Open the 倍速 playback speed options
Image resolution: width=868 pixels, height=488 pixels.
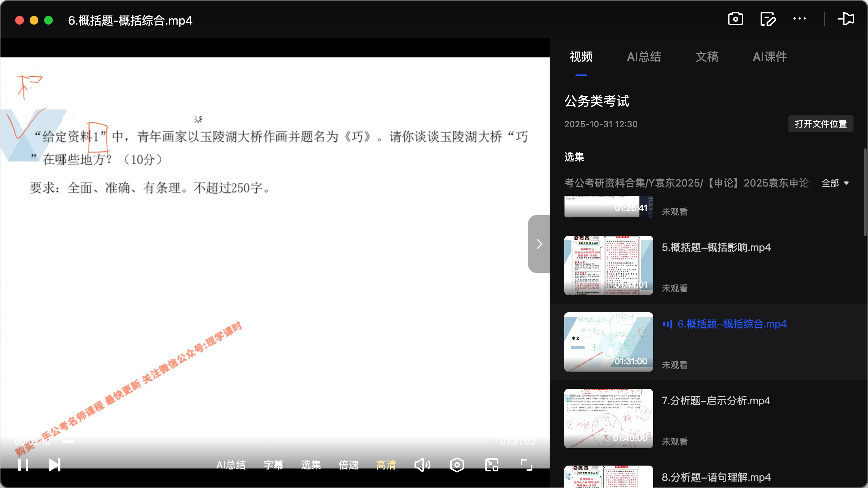348,465
